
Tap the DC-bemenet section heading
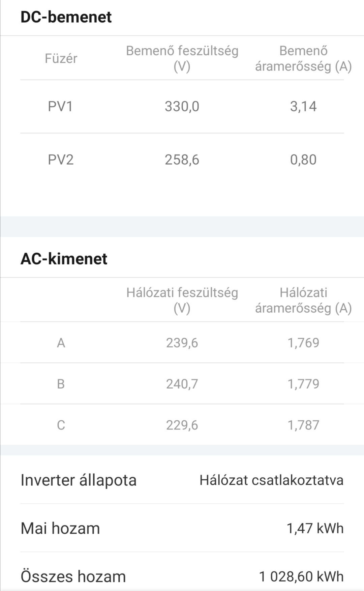pyautogui.click(x=66, y=17)
